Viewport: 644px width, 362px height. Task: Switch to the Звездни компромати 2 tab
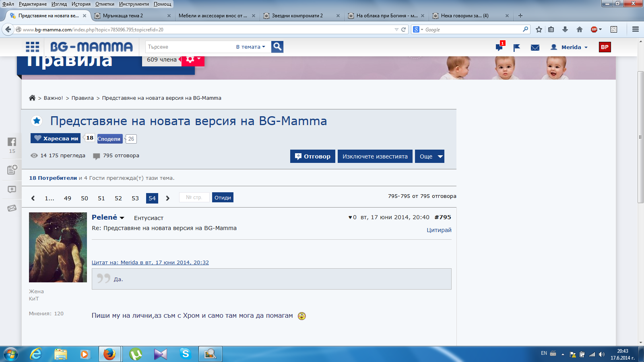pyautogui.click(x=297, y=16)
